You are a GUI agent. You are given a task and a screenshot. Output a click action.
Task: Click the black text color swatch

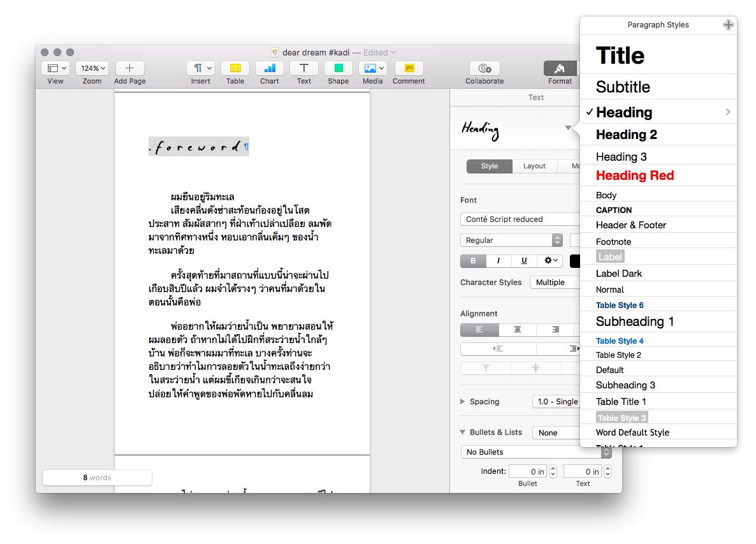(574, 261)
